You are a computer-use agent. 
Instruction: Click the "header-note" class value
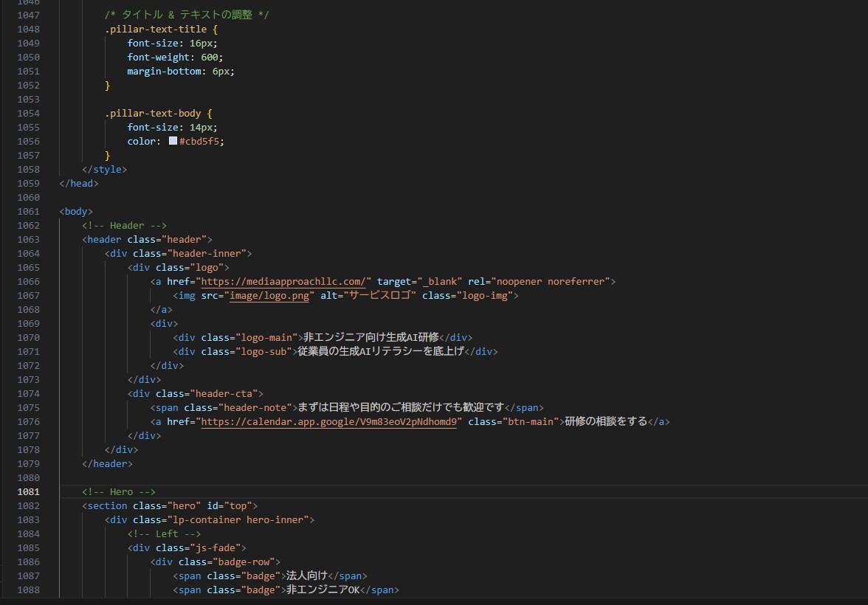(x=255, y=408)
